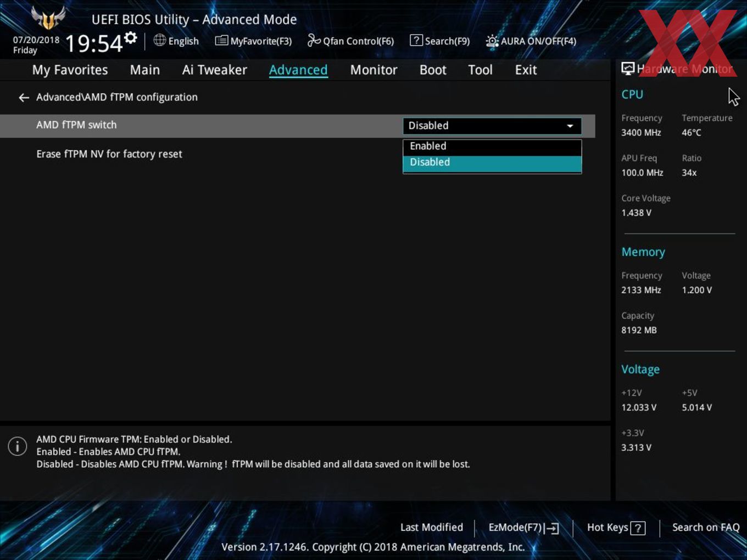Viewport: 747px width, 560px height.
Task: Click the EzMode exit arrow icon
Action: (552, 528)
